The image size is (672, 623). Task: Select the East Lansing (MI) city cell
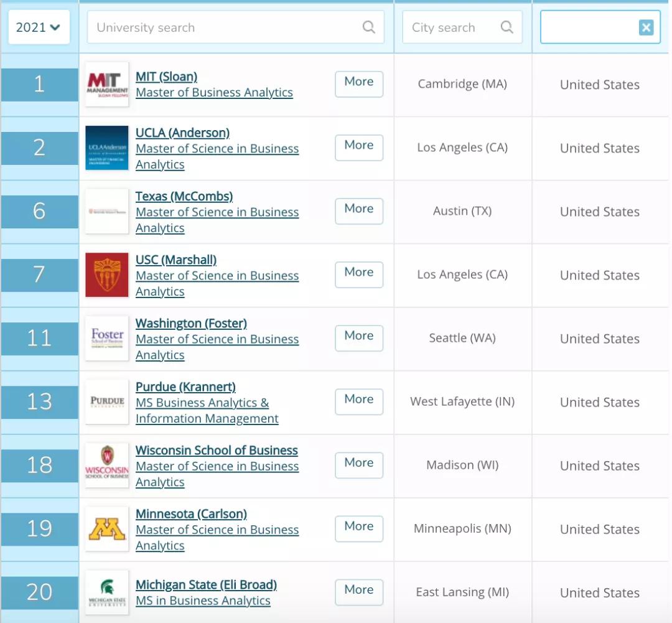[x=462, y=592]
